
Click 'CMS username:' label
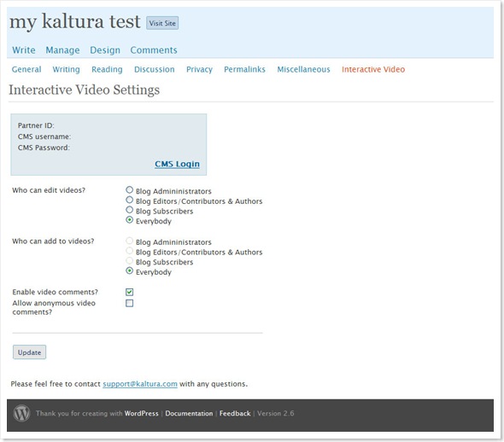pos(44,137)
